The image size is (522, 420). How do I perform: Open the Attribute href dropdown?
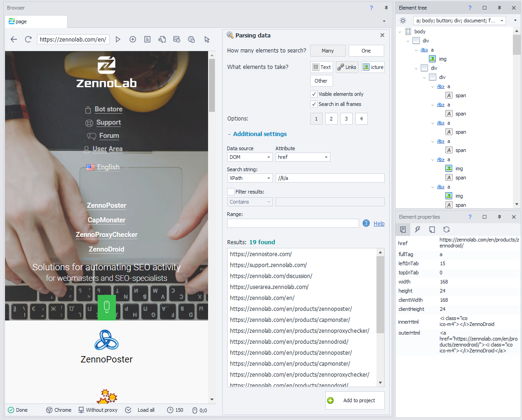pos(303,157)
